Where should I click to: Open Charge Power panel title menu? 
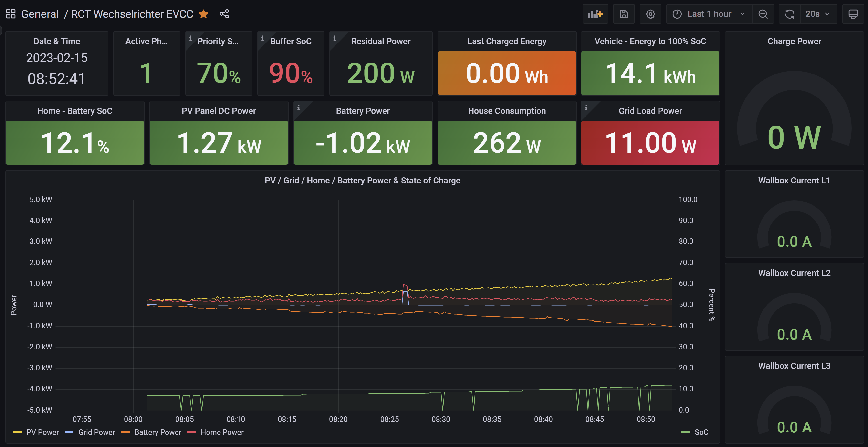pos(794,41)
